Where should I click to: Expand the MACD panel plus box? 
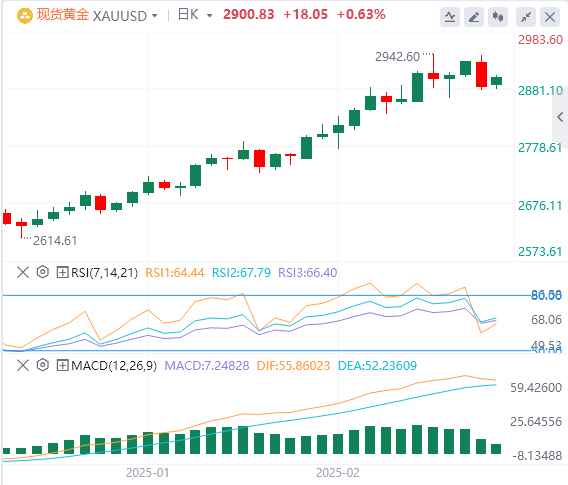[x=62, y=365]
